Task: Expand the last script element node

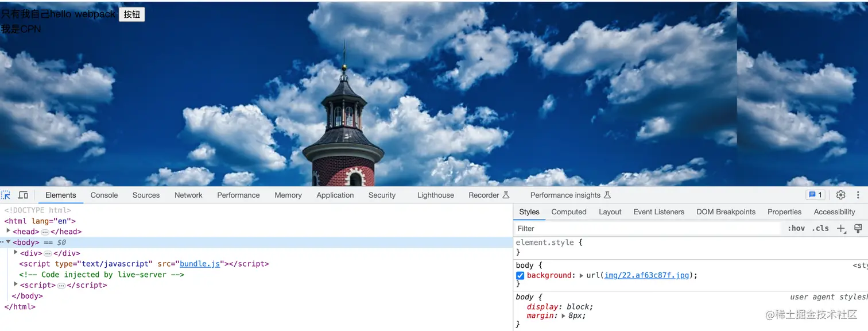Action: [16, 284]
